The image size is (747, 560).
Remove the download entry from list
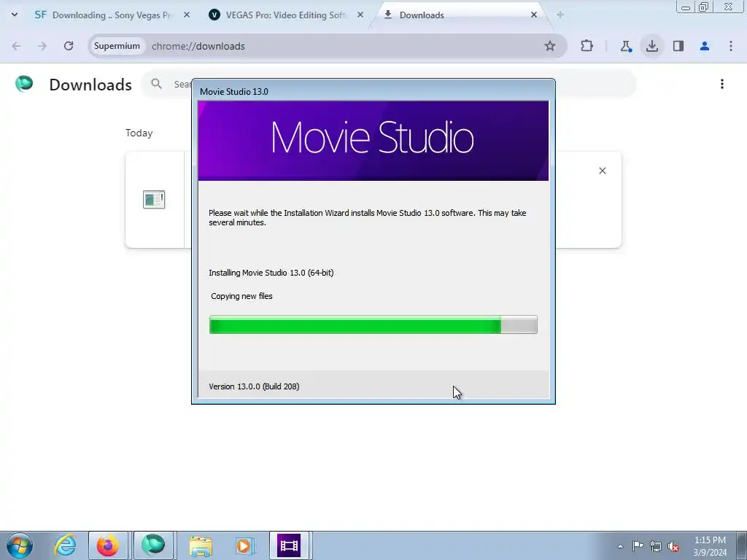602,171
